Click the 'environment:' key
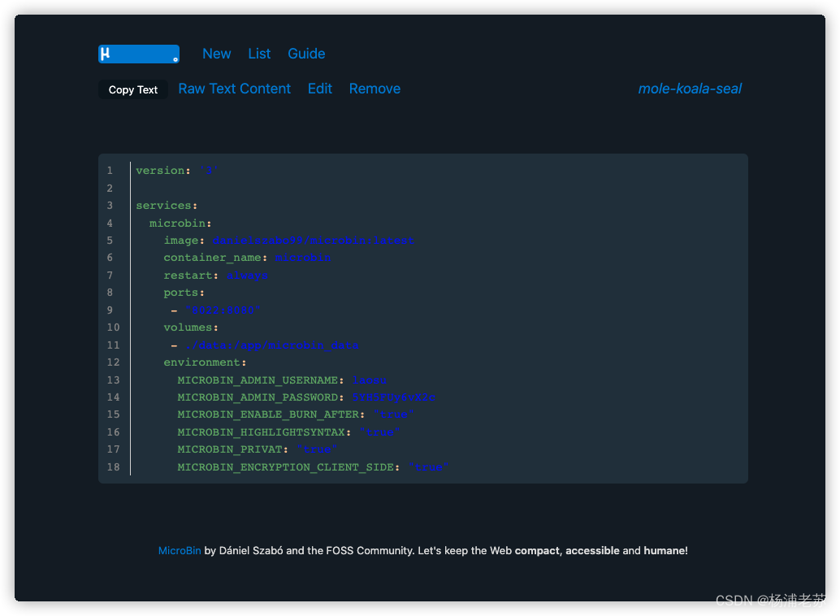This screenshot has height=616, width=840. 205,362
